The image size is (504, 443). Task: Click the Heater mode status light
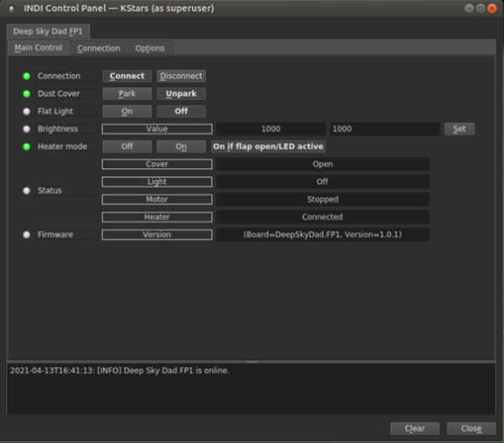(x=26, y=147)
